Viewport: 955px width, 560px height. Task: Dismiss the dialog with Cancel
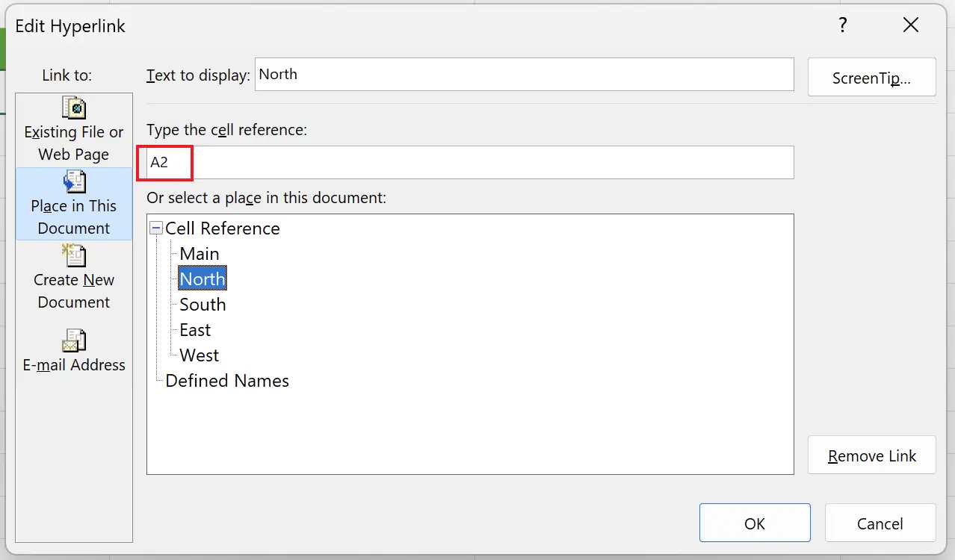[880, 523]
